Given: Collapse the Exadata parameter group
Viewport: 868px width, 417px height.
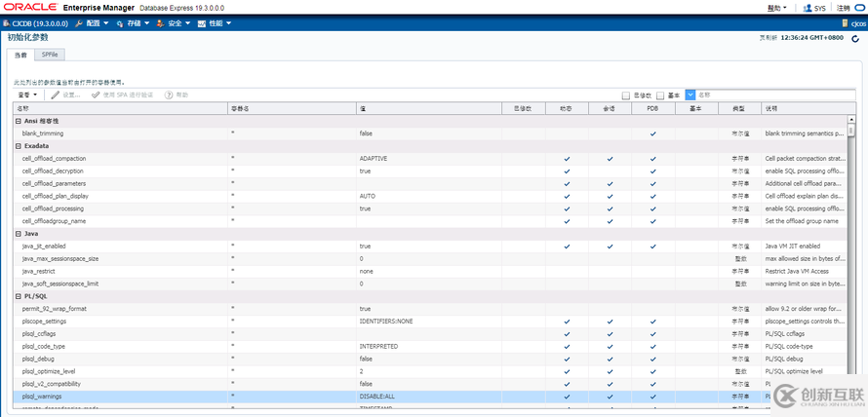Looking at the screenshot, I should (x=18, y=145).
